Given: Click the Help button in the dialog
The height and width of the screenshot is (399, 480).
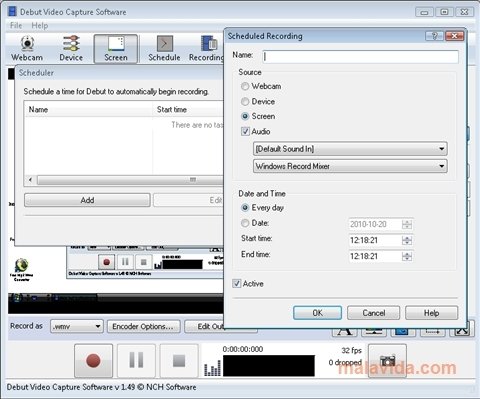Looking at the screenshot, I should point(431,313).
